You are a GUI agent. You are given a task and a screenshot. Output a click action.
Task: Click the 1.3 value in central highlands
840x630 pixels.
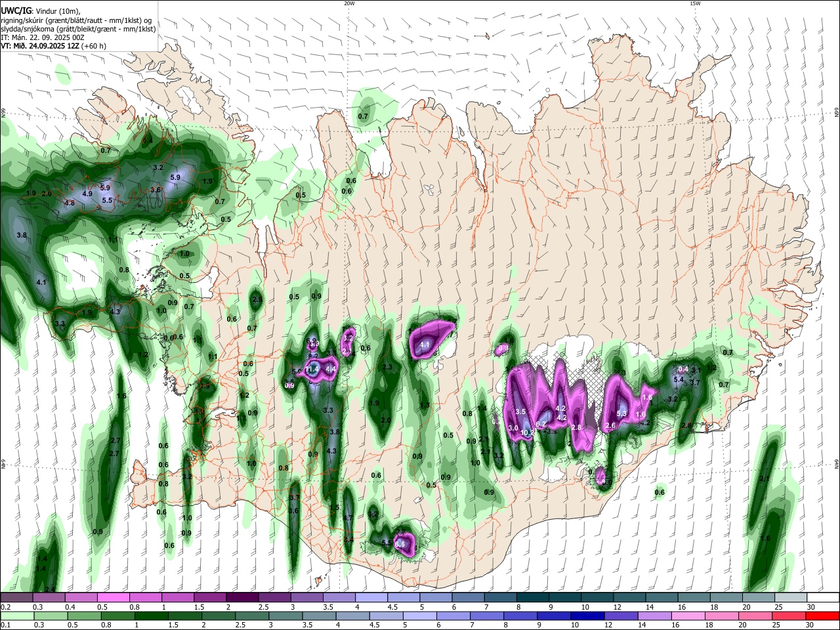point(425,405)
